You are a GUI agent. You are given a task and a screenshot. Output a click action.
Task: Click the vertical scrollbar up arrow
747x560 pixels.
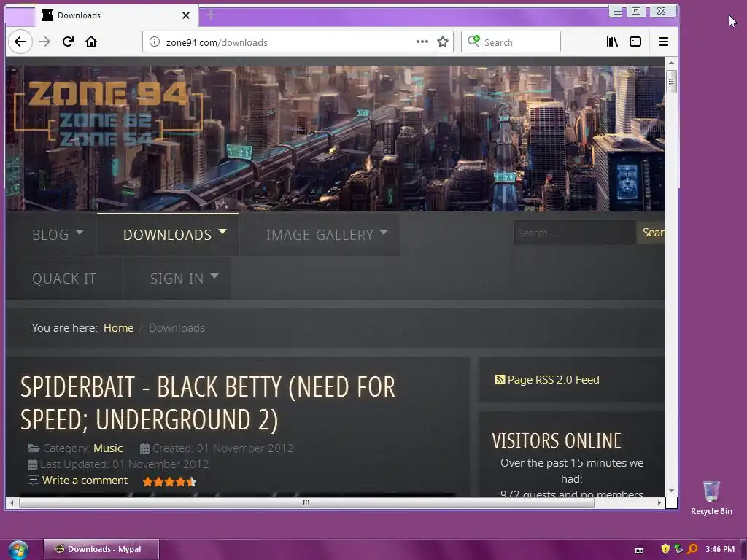coord(671,63)
